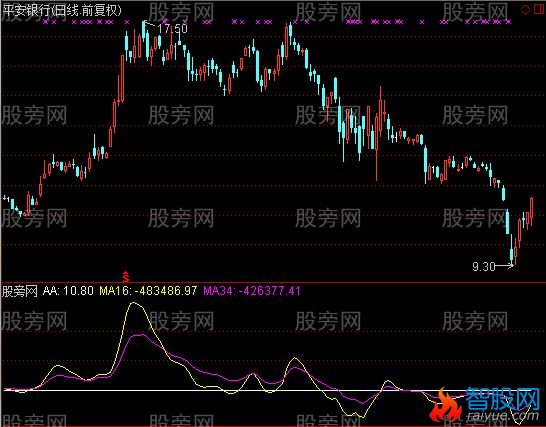Click the red diamond icon at top right

[x=525, y=10]
